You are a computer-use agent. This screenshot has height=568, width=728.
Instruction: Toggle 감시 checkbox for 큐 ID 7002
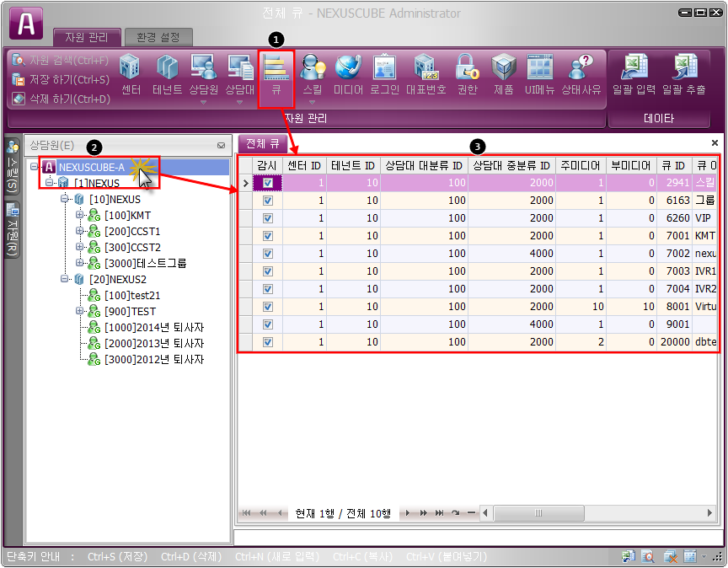268,254
